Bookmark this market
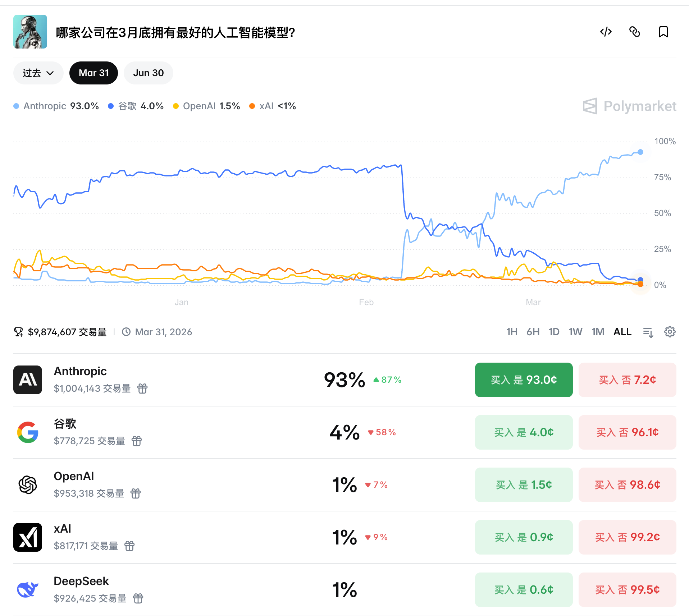The image size is (689, 616). point(663,32)
